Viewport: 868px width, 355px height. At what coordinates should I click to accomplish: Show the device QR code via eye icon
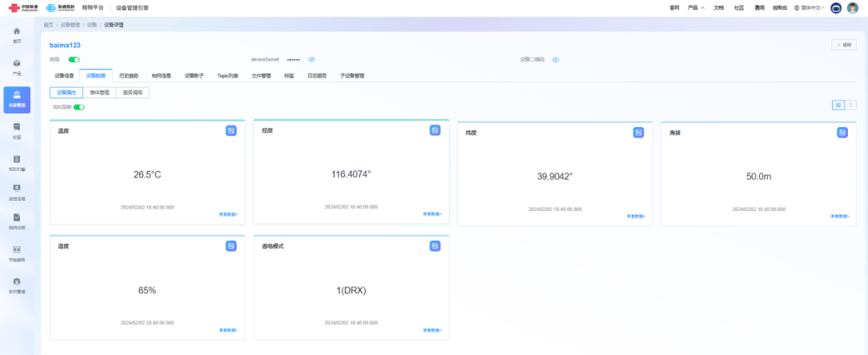click(555, 59)
